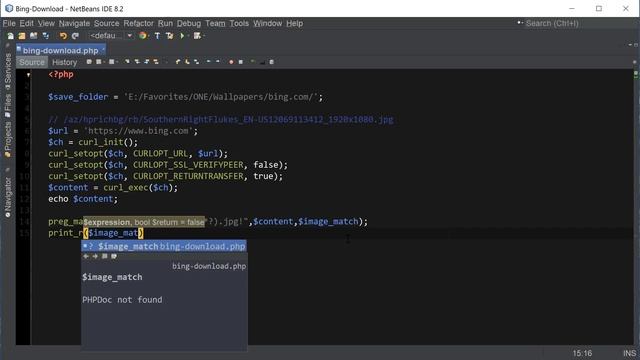Screen dimensions: 640x360
Task: Open the Team menu
Action: point(215,23)
